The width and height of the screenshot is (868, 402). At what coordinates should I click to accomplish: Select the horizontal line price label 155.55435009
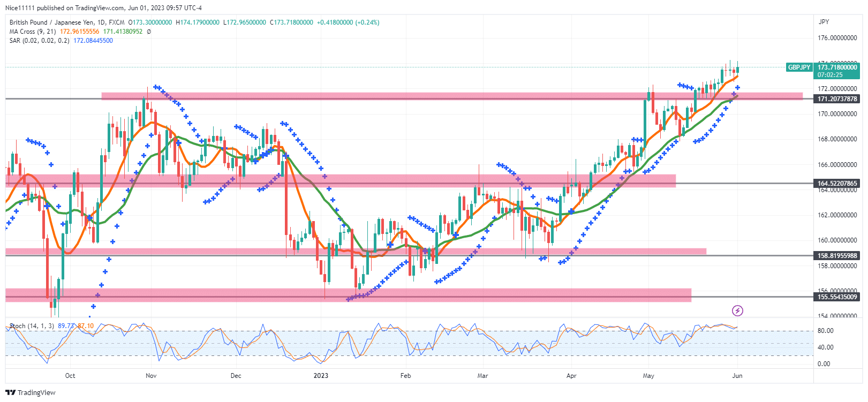[x=837, y=297]
